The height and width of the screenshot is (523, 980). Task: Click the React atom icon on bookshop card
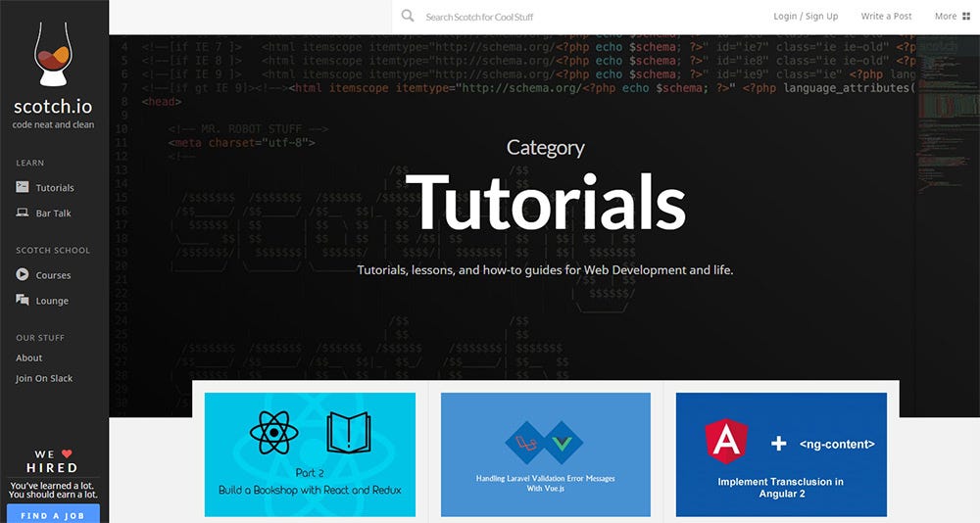pos(273,432)
